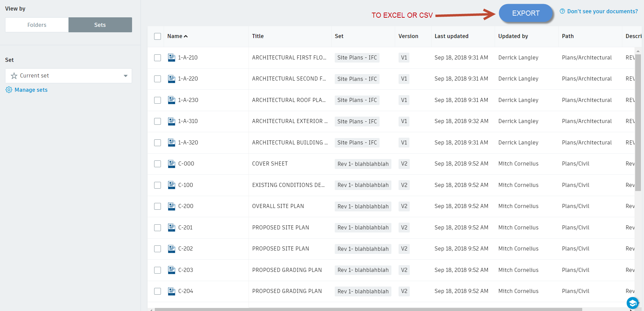The height and width of the screenshot is (311, 644).
Task: Click the document icon for 1-A-310
Action: [171, 121]
